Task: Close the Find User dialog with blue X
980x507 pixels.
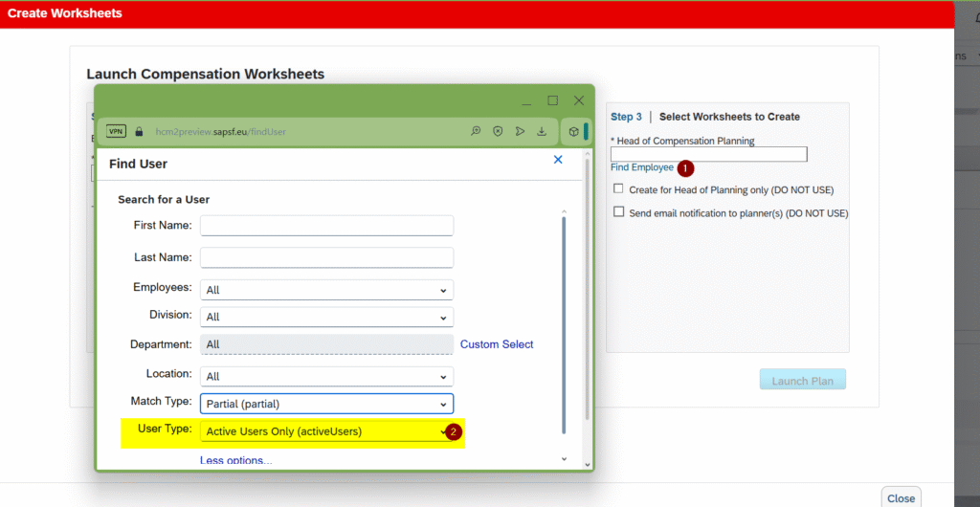Action: 558,160
